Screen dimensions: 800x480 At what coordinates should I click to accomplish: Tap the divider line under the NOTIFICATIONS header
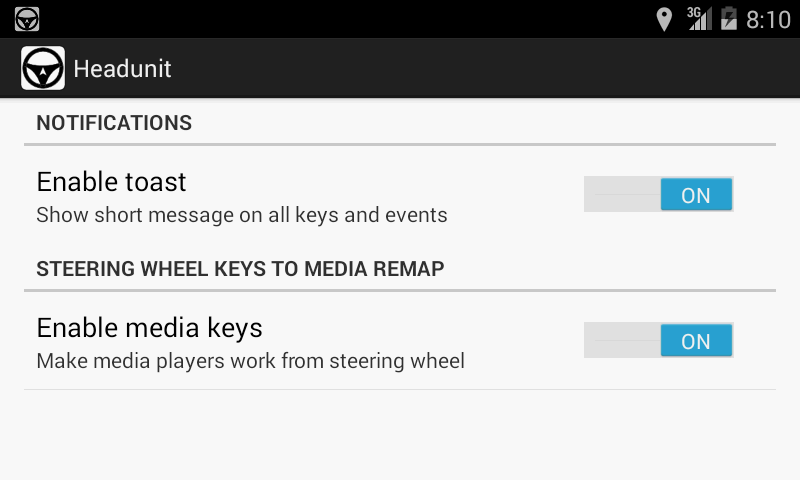click(400, 144)
